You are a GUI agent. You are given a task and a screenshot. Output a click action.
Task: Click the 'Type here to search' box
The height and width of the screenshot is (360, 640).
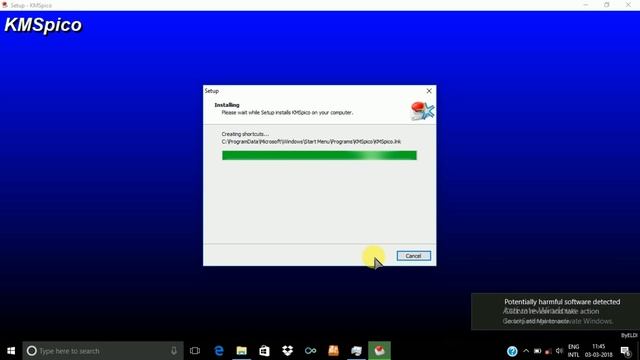[103, 351]
